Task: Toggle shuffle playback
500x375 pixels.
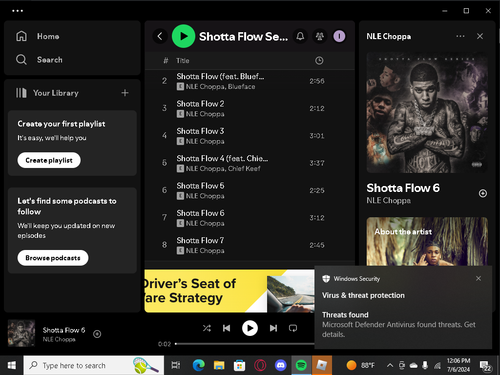Action: point(207,328)
